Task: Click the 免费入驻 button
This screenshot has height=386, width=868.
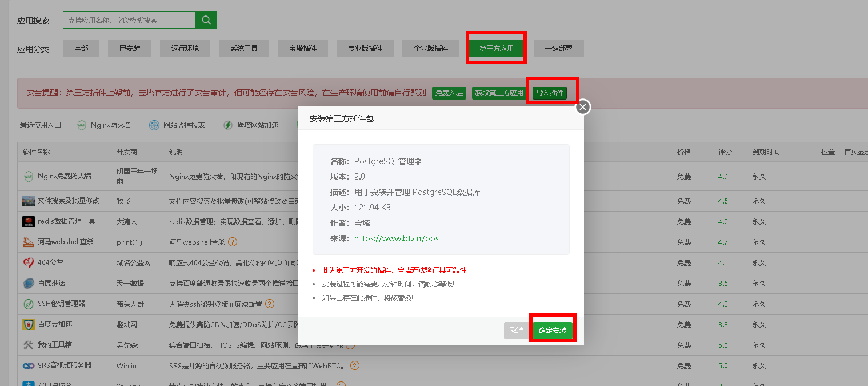Action: [449, 93]
